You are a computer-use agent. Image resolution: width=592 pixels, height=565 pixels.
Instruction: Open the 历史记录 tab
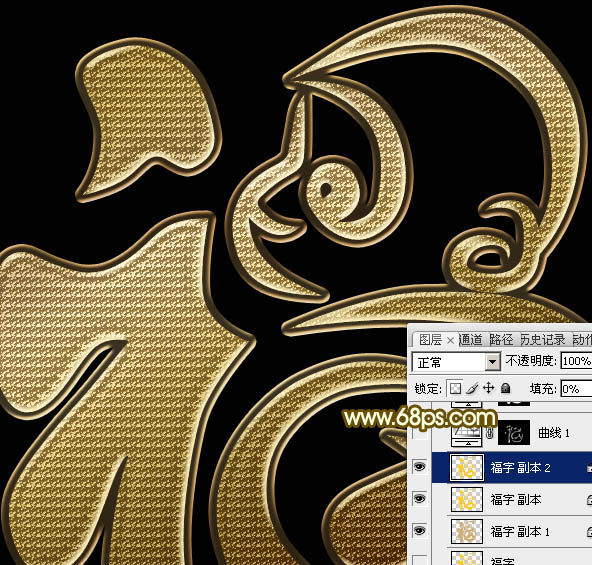543,340
